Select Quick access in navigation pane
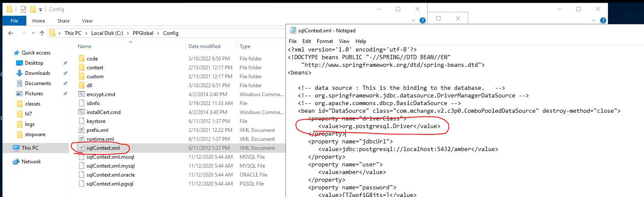The image size is (644, 197). tap(36, 53)
